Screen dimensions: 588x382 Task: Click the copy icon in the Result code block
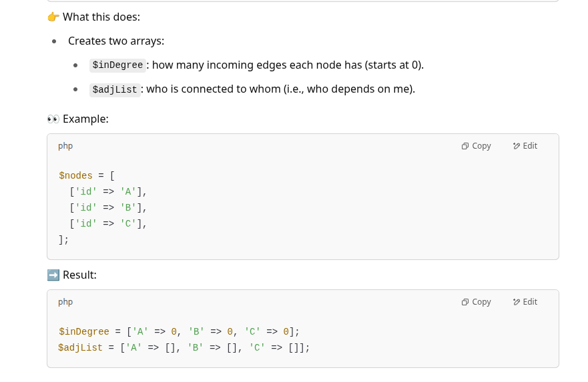pos(465,302)
